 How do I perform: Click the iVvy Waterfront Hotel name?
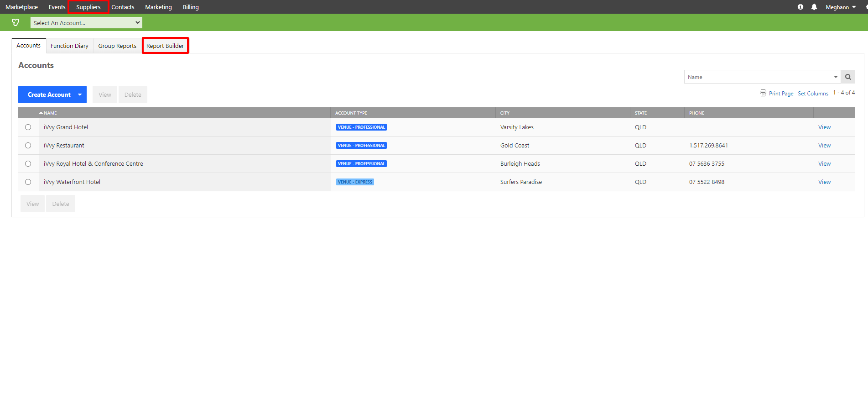[x=72, y=182]
